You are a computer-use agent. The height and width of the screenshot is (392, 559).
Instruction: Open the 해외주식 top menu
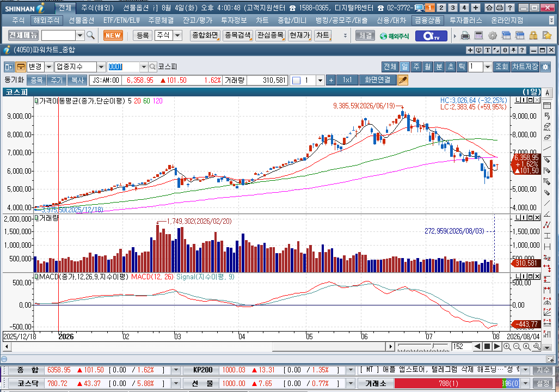click(46, 20)
